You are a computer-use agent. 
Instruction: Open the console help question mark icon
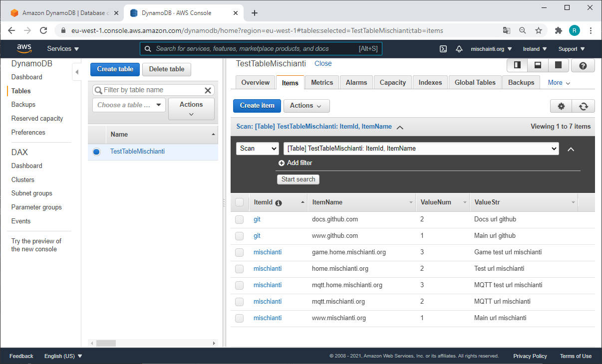583,65
